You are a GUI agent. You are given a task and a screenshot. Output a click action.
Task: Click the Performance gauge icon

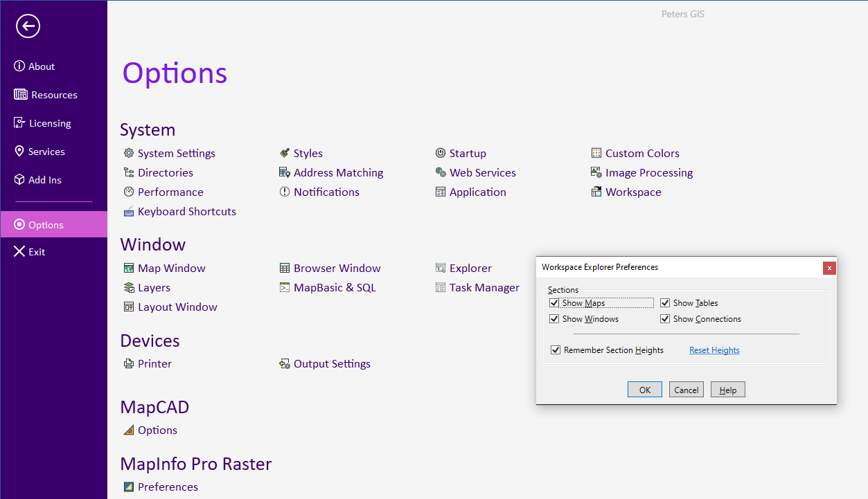pos(129,192)
